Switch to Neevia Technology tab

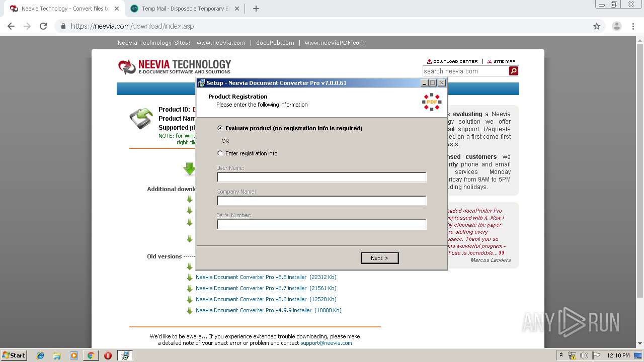[59, 9]
